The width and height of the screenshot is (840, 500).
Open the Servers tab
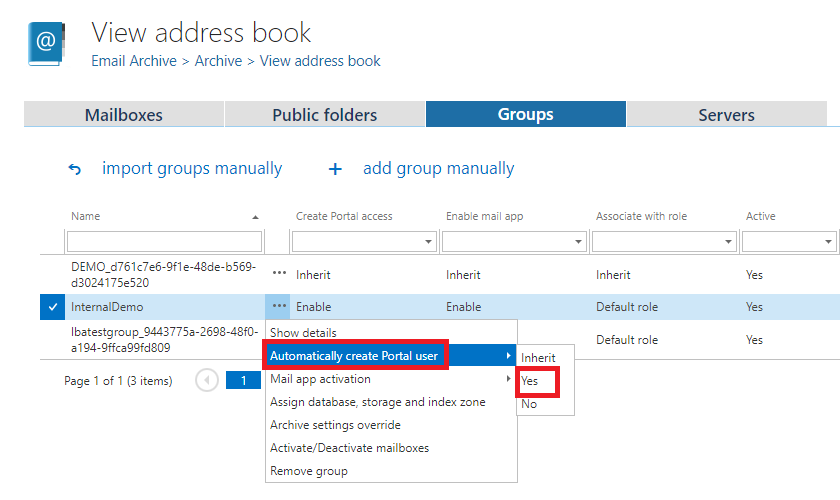(x=726, y=114)
